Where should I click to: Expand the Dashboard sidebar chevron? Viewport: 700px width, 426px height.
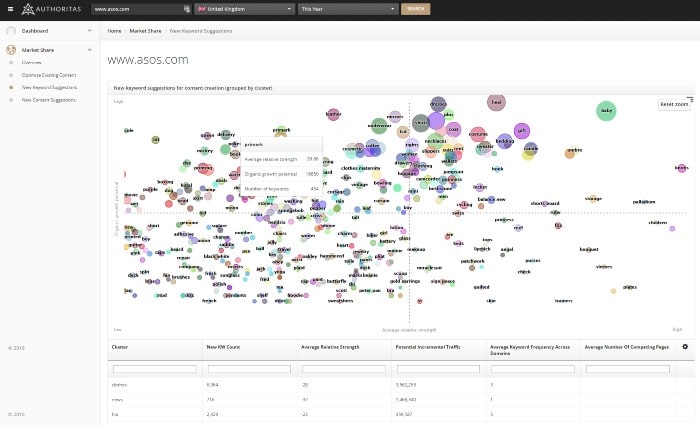coord(90,31)
